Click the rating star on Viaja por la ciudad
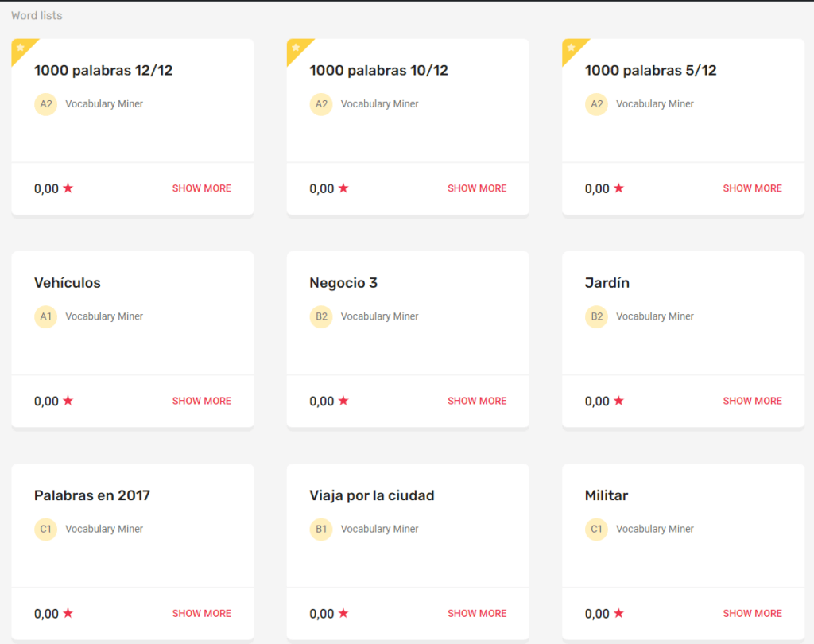The image size is (814, 644). coord(343,613)
